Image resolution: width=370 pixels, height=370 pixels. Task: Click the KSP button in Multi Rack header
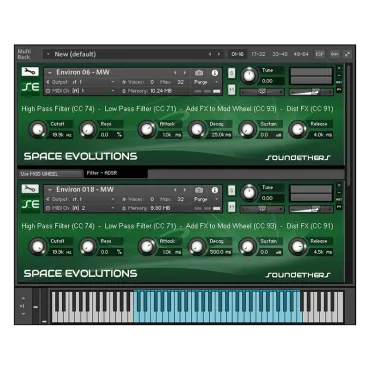pyautogui.click(x=320, y=54)
